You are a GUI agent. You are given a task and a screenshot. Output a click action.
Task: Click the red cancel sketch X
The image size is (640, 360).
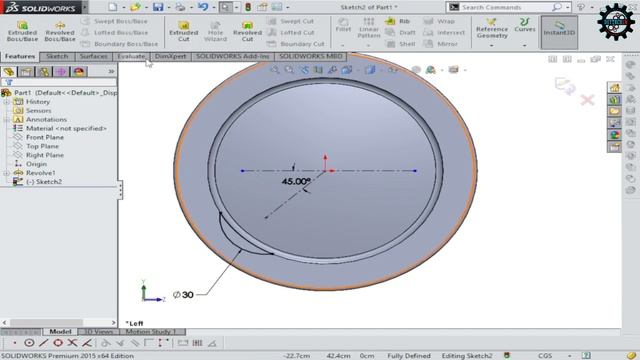click(x=587, y=100)
